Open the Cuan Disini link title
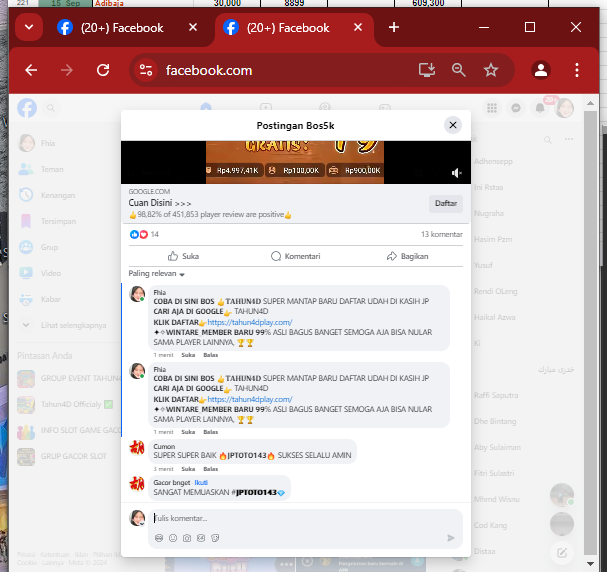 (160, 203)
